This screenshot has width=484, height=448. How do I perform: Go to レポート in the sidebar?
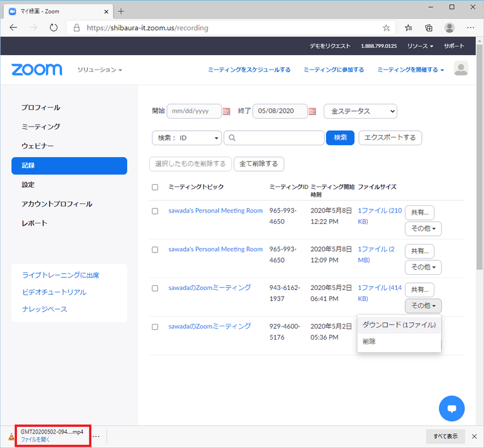[x=34, y=223]
